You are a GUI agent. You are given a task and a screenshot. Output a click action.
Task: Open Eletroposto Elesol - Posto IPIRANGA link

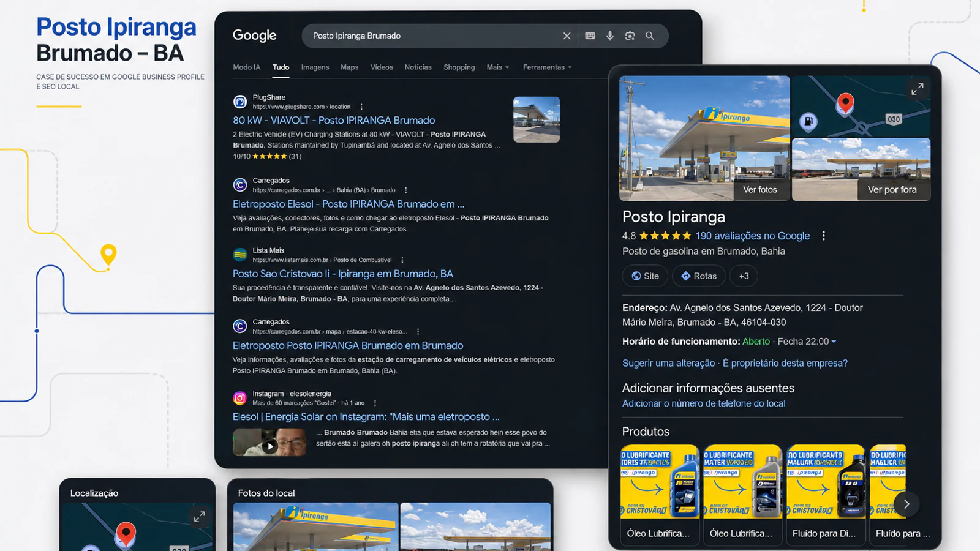click(349, 204)
